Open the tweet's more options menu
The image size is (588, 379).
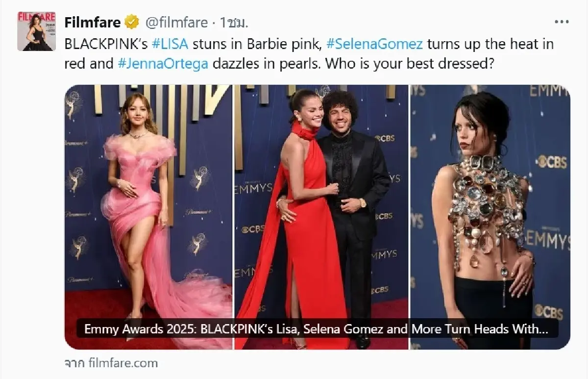tap(562, 22)
